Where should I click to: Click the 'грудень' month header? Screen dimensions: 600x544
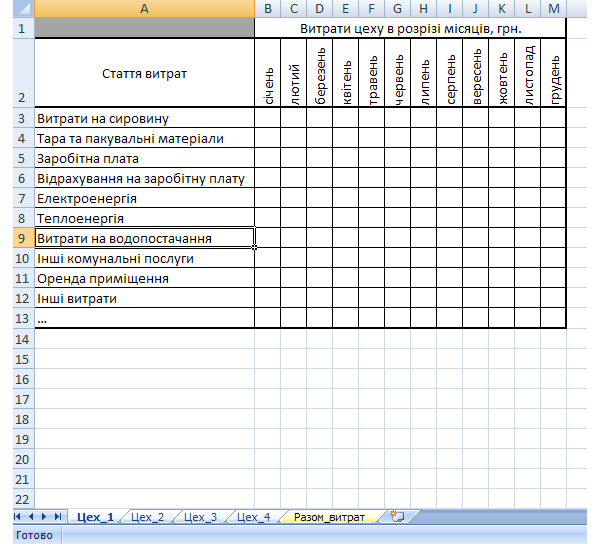click(553, 73)
